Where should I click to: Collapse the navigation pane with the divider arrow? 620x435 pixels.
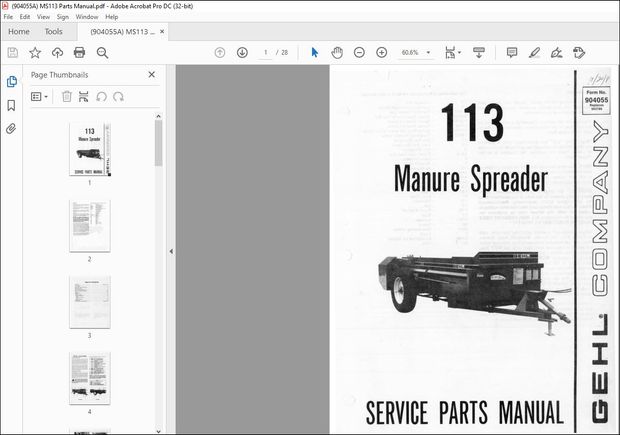pyautogui.click(x=169, y=252)
